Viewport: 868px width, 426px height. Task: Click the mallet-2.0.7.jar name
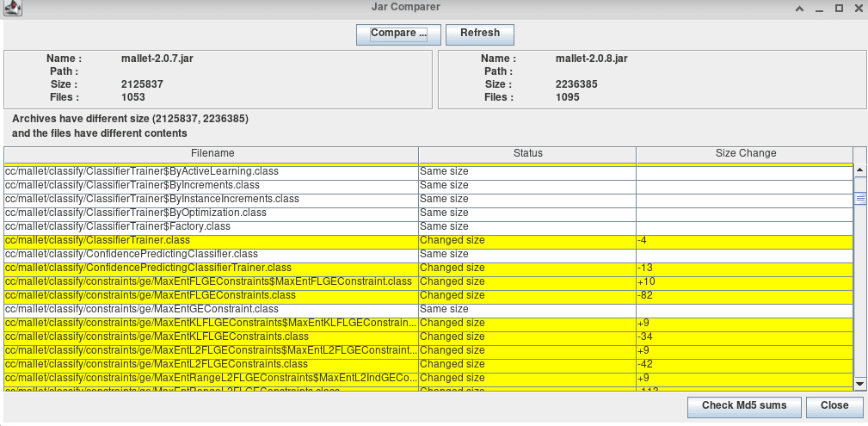[x=157, y=59]
